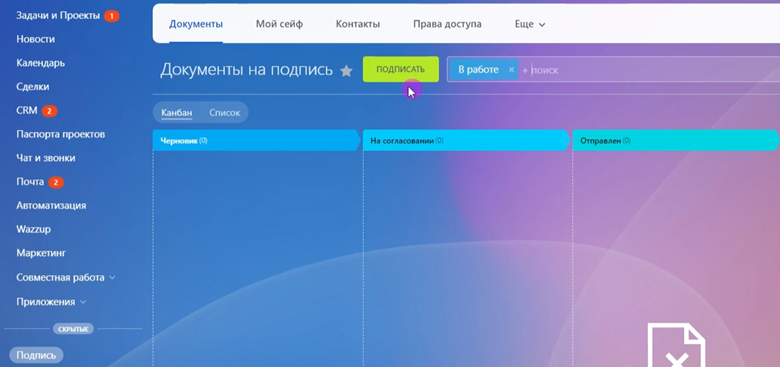Open Календарь in sidebar

point(41,63)
